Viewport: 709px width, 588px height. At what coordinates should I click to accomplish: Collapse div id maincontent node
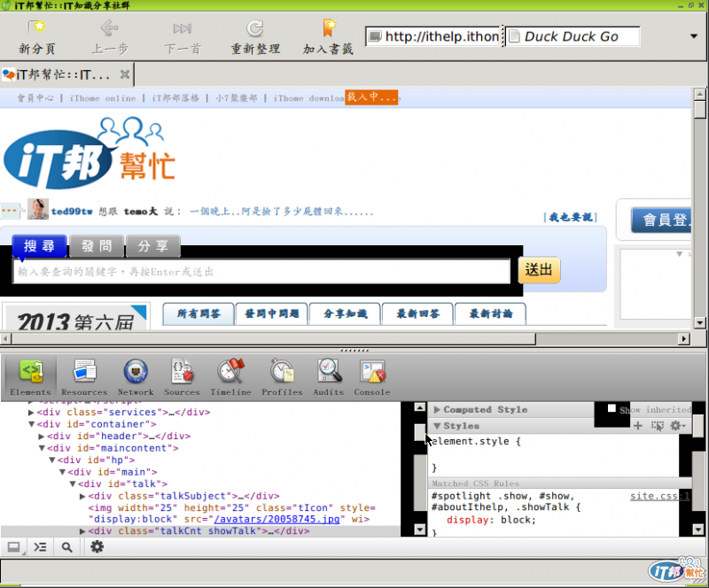[x=42, y=448]
